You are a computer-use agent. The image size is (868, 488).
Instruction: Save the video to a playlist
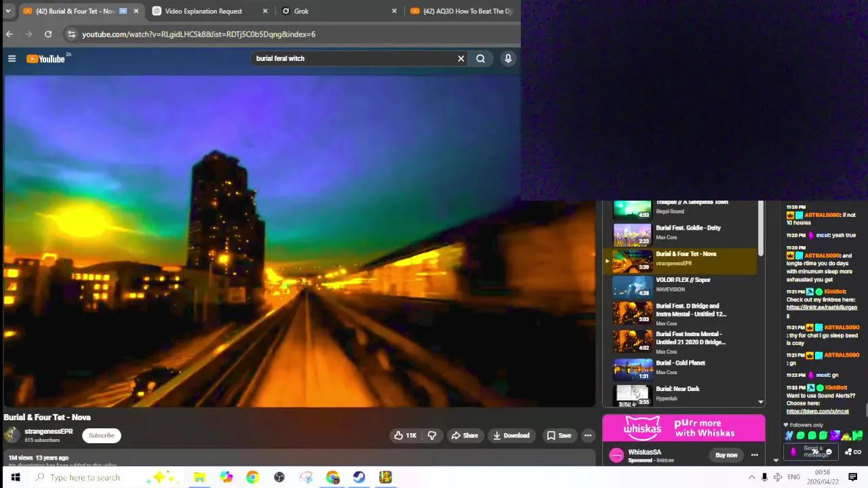559,436
